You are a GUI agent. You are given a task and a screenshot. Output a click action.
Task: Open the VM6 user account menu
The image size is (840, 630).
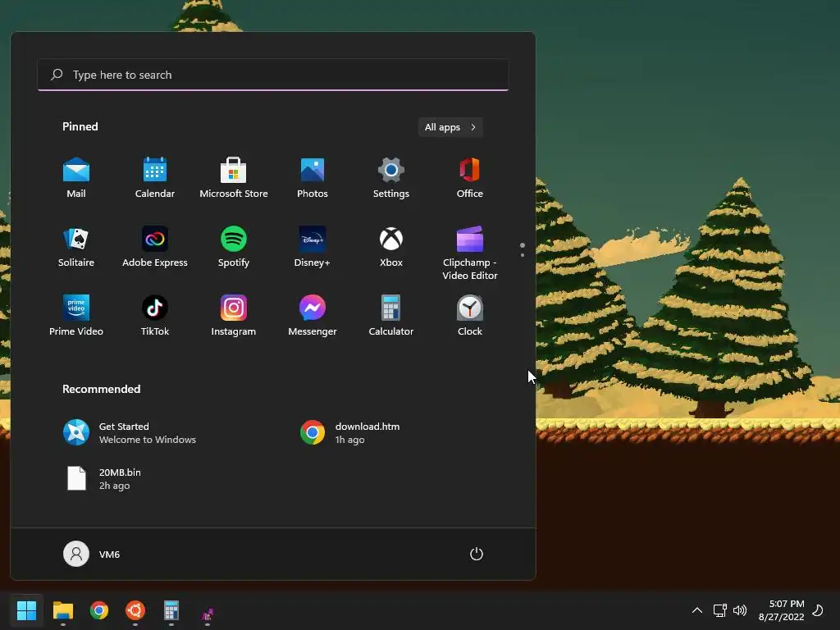[92, 554]
